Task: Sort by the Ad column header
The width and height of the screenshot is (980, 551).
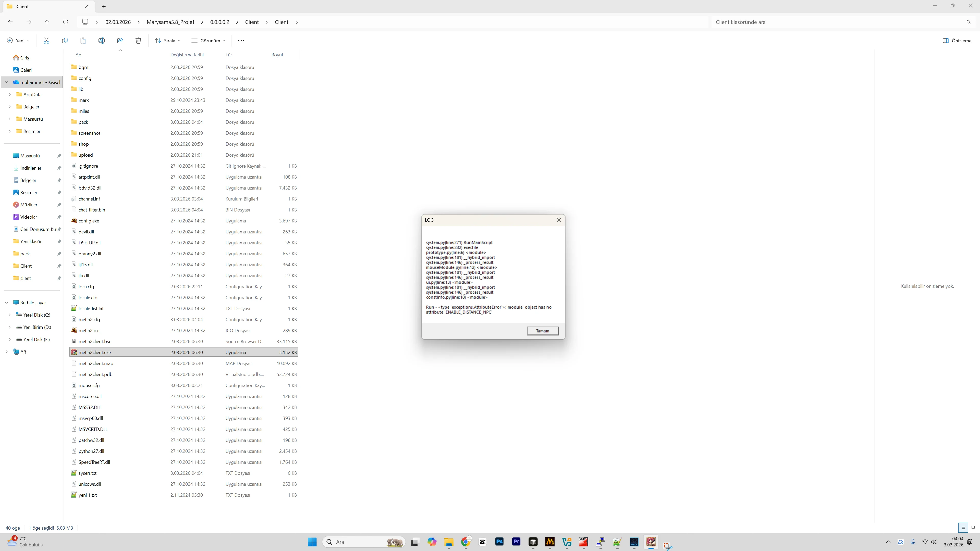Action: (78, 55)
